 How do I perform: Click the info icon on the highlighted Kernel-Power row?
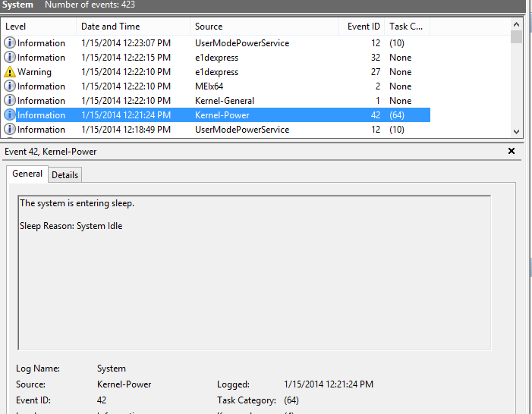(10, 115)
